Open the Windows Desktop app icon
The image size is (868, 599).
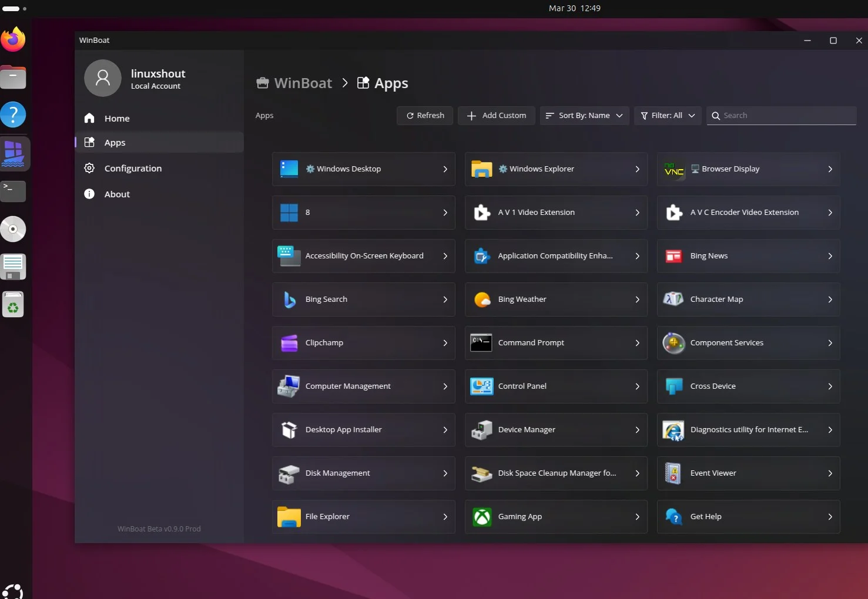tap(289, 169)
